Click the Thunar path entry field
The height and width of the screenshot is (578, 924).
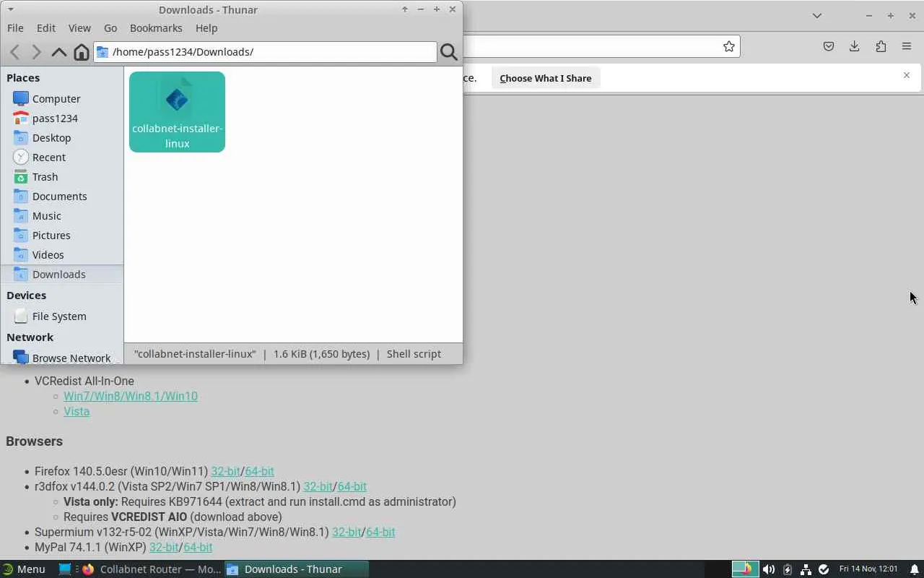point(265,52)
